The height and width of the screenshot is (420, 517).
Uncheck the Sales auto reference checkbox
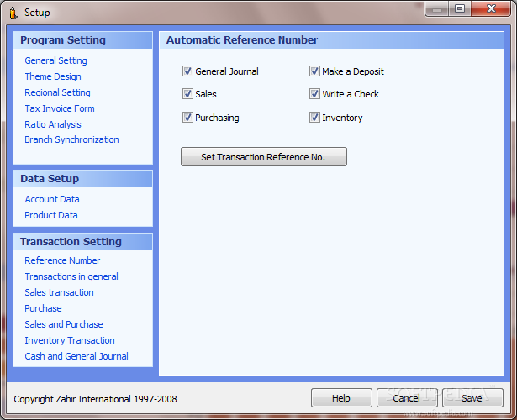pos(187,94)
